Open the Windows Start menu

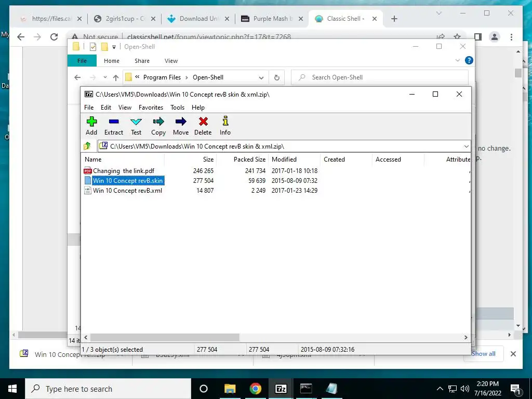(12, 389)
